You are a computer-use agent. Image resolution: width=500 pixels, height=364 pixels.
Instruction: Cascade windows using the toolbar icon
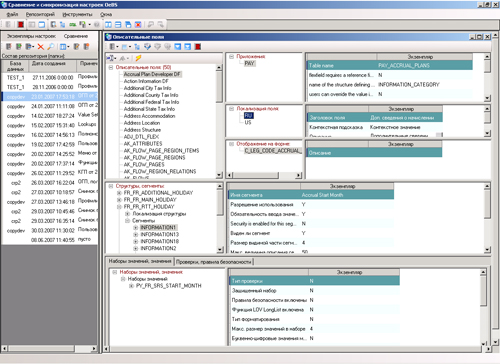click(128, 25)
